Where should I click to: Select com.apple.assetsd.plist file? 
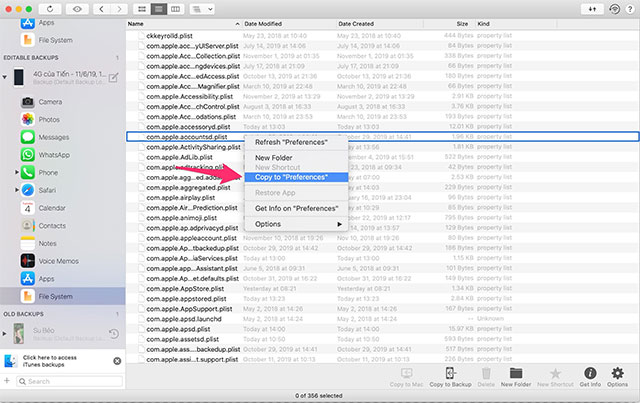[382, 339]
